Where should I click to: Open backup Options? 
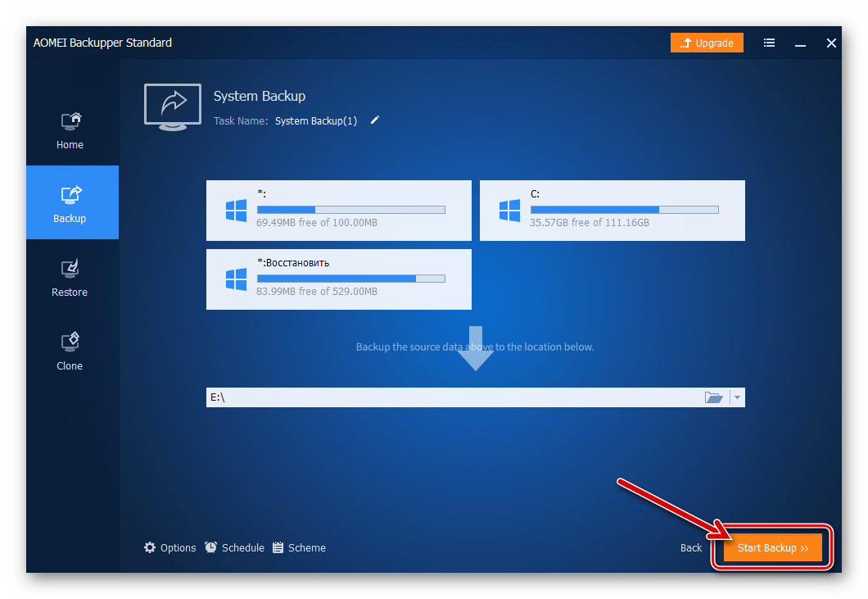click(x=170, y=547)
